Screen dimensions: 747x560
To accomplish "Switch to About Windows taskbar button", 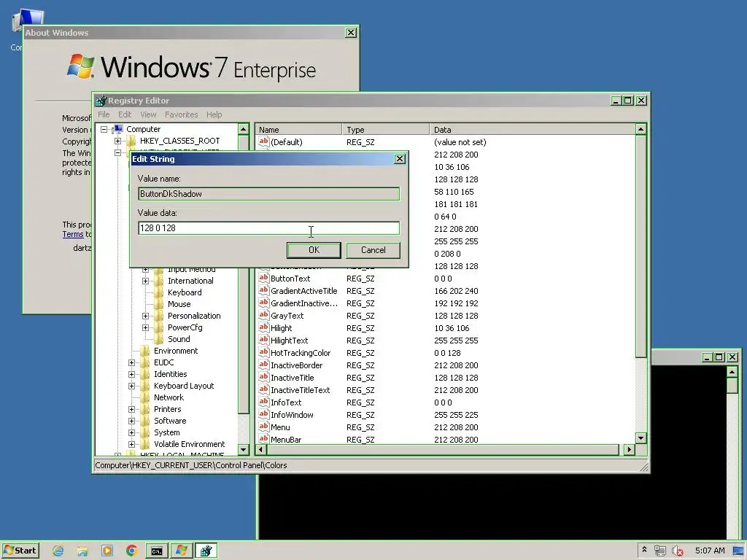I will pos(182,551).
